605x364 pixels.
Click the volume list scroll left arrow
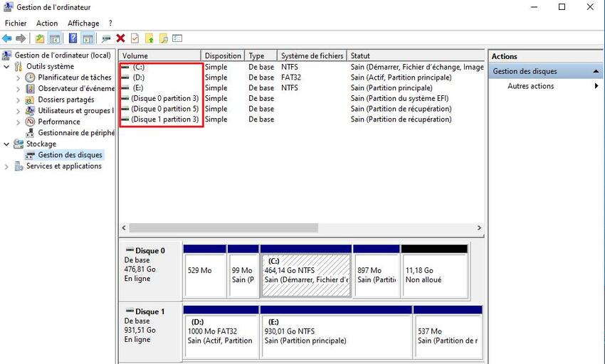pyautogui.click(x=124, y=228)
